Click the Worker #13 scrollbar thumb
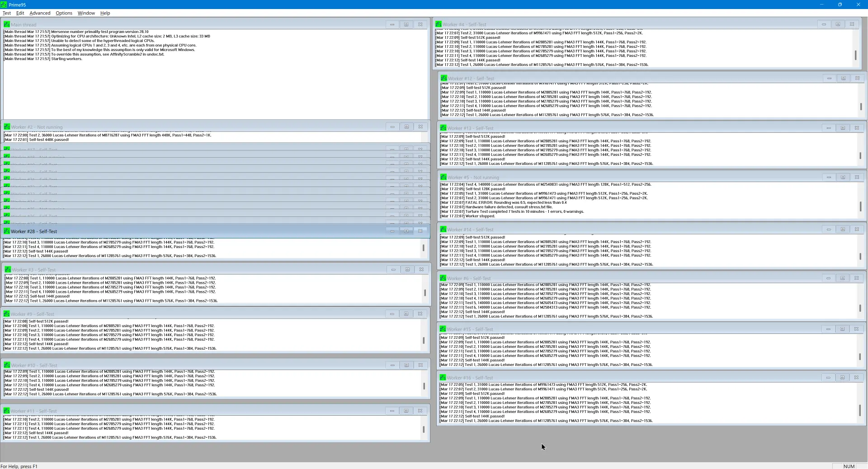868x469 pixels. tap(860, 155)
